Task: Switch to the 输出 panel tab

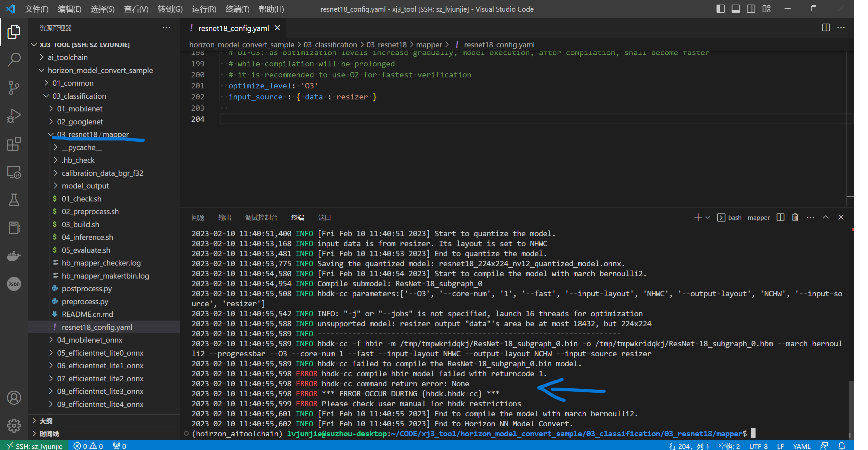Action: point(224,217)
